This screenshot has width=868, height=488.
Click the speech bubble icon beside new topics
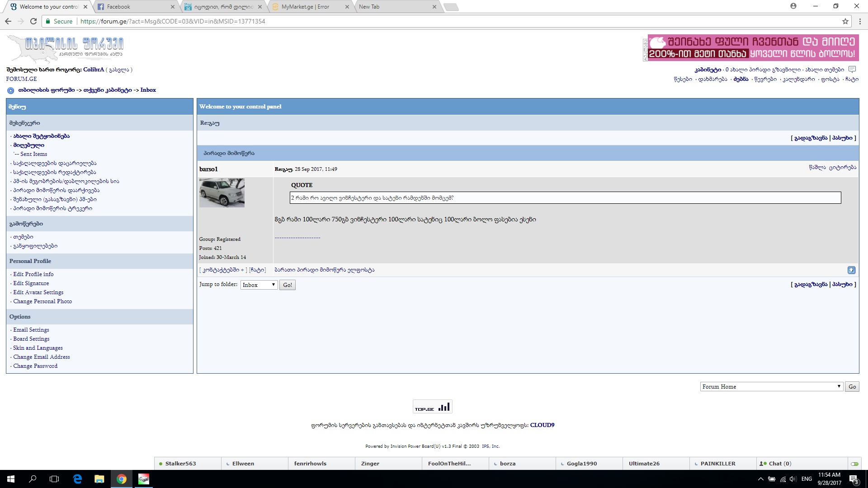pos(852,70)
